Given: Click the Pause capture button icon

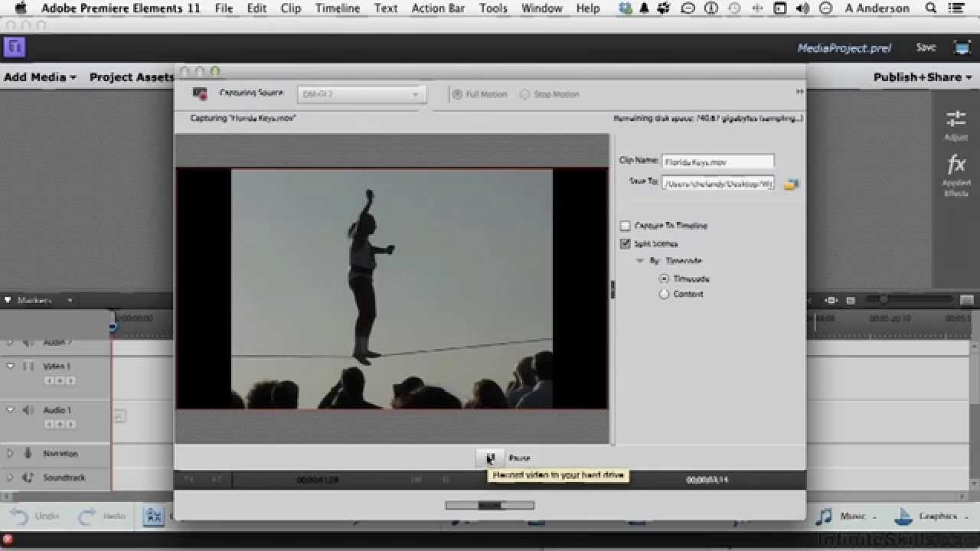Looking at the screenshot, I should (x=490, y=458).
